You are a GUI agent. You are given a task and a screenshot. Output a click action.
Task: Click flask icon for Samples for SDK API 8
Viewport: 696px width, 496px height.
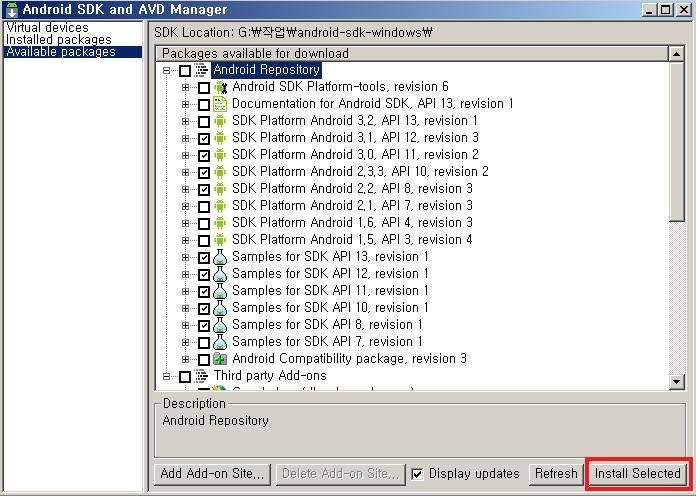coord(220,325)
